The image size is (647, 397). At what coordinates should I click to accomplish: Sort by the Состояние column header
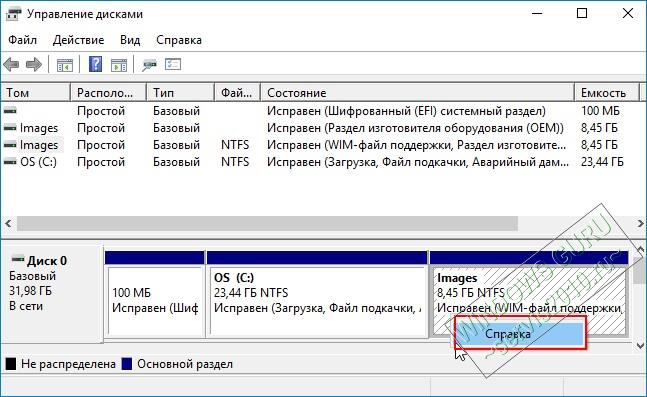coord(418,93)
